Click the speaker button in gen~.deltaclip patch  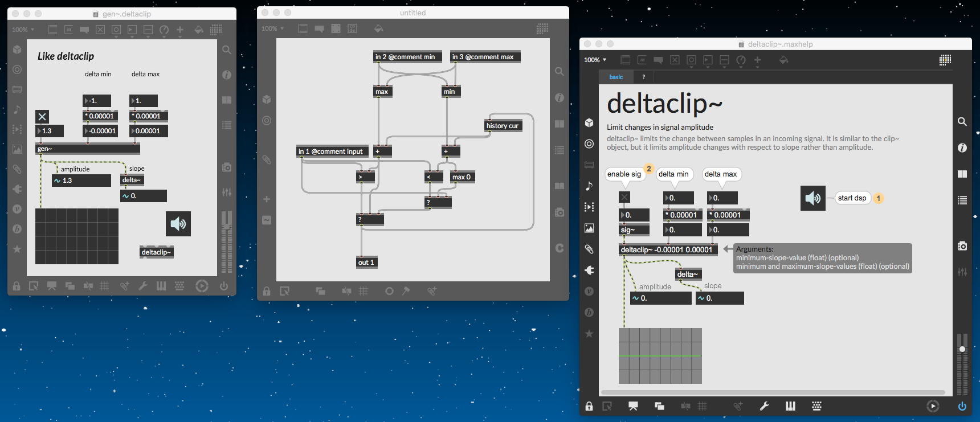(x=178, y=224)
